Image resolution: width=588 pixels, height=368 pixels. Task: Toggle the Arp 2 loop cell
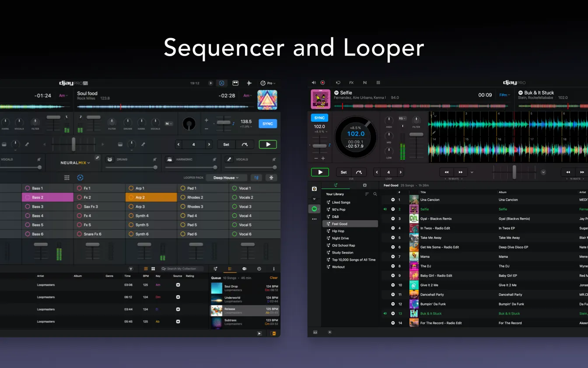[151, 197]
